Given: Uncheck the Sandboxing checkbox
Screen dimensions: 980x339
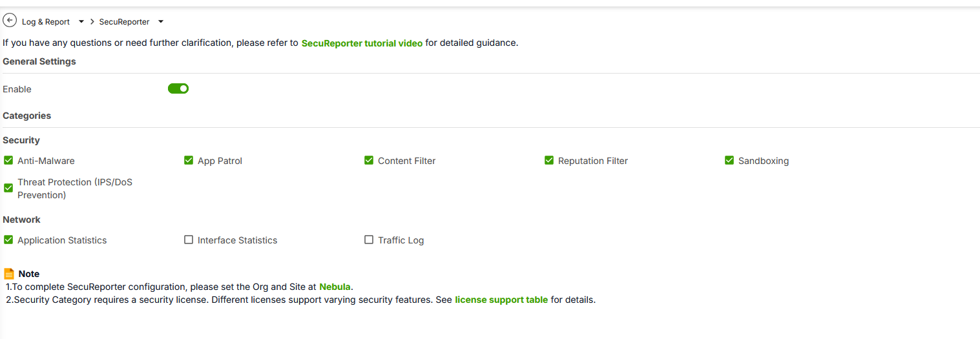Looking at the screenshot, I should point(729,161).
